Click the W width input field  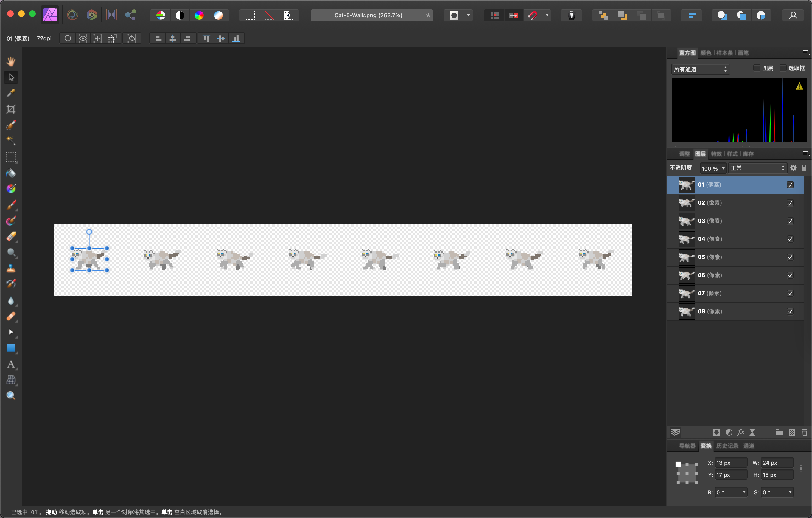pyautogui.click(x=777, y=463)
